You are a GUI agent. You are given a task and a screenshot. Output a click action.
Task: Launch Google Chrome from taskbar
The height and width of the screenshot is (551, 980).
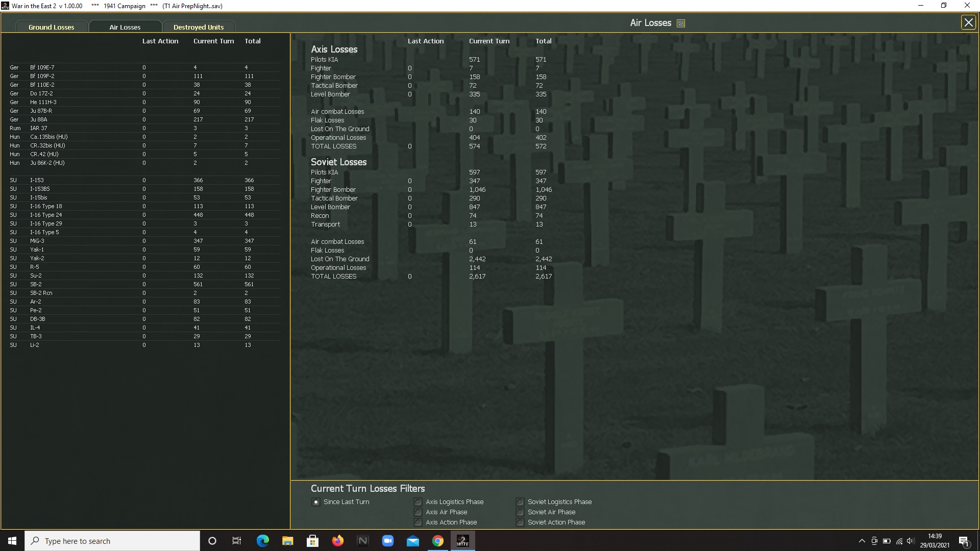pyautogui.click(x=437, y=541)
